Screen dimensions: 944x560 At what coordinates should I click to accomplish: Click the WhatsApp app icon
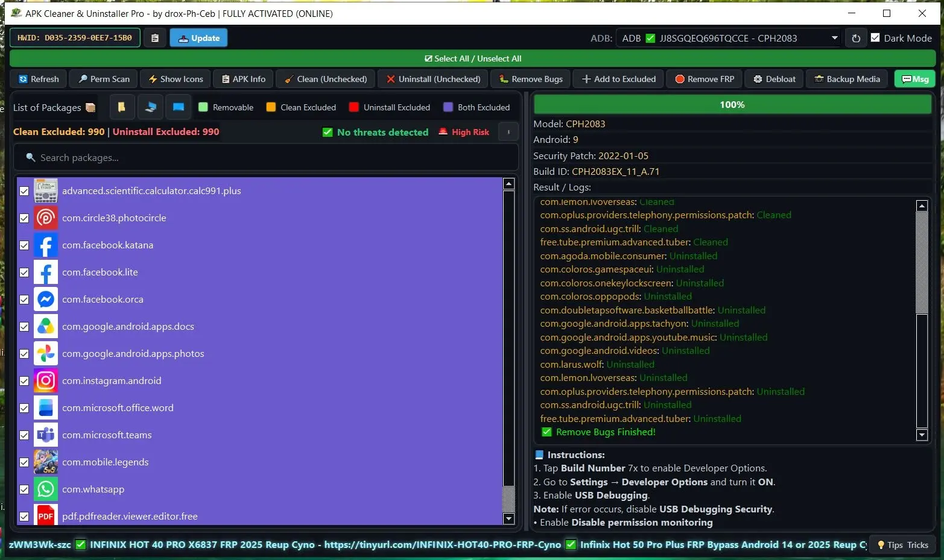point(46,489)
